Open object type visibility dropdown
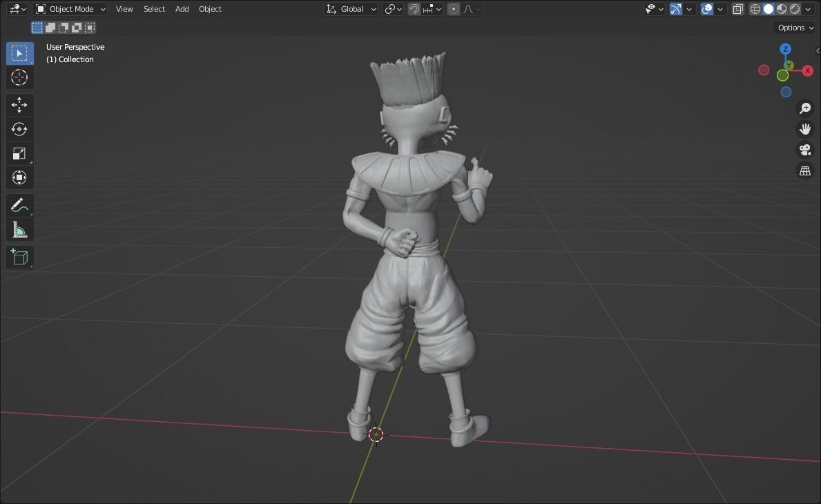Image resolution: width=821 pixels, height=504 pixels. point(655,9)
